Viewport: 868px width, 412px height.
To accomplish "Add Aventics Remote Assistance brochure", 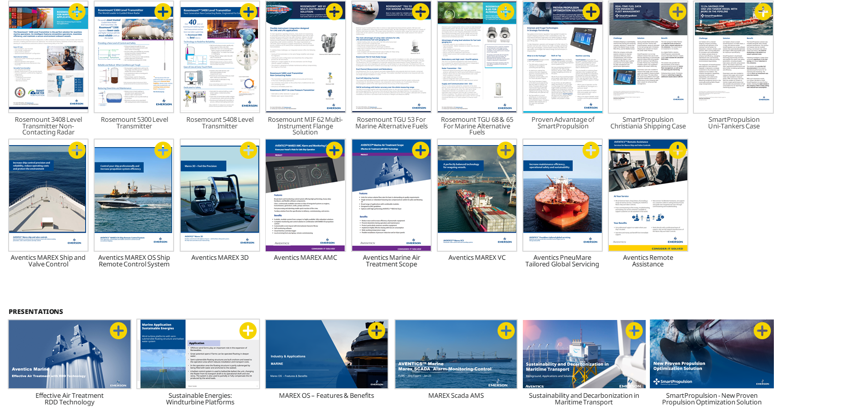I will click(677, 150).
